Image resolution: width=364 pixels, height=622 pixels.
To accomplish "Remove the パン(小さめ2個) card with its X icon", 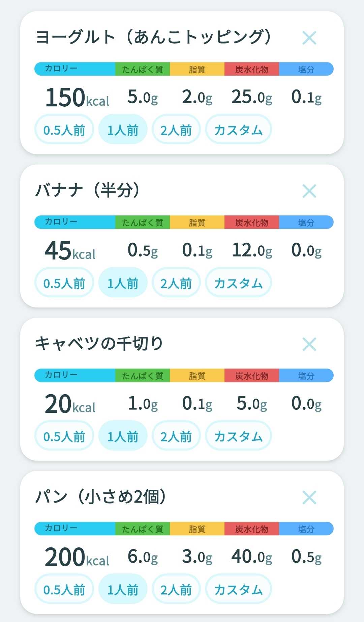I will pyautogui.click(x=309, y=497).
